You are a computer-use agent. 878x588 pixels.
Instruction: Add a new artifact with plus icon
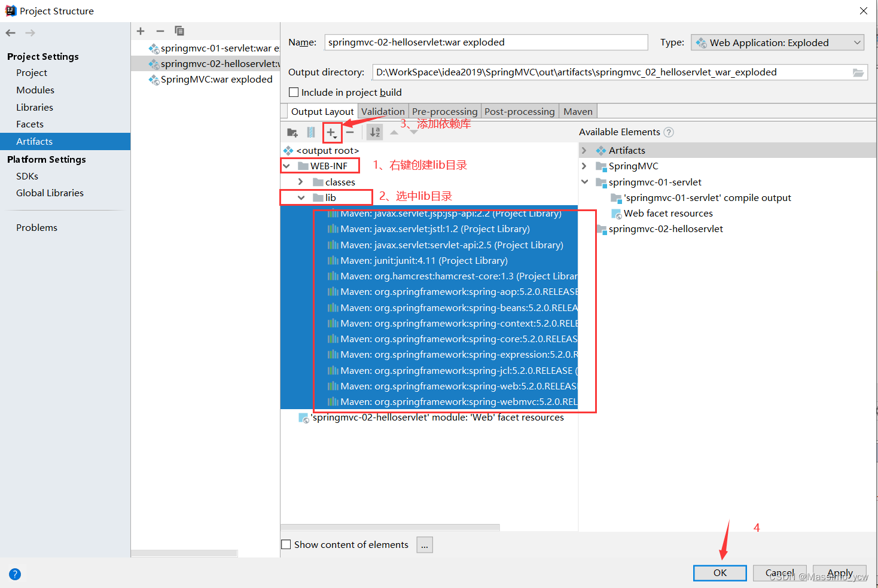141,31
